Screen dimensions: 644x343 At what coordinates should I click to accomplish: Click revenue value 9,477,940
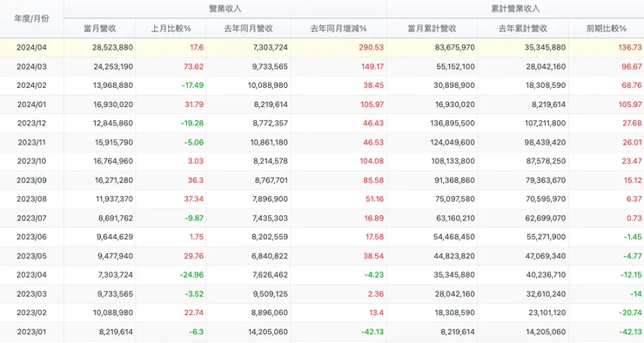tap(115, 256)
